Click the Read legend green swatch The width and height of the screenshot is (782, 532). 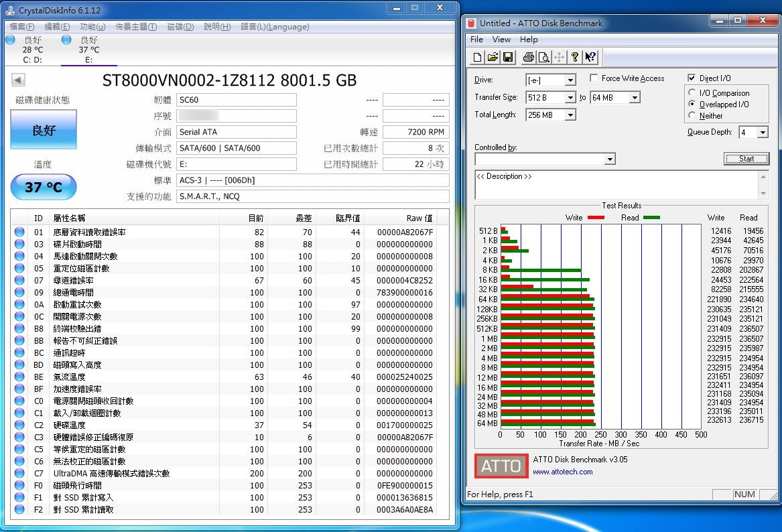pos(651,217)
